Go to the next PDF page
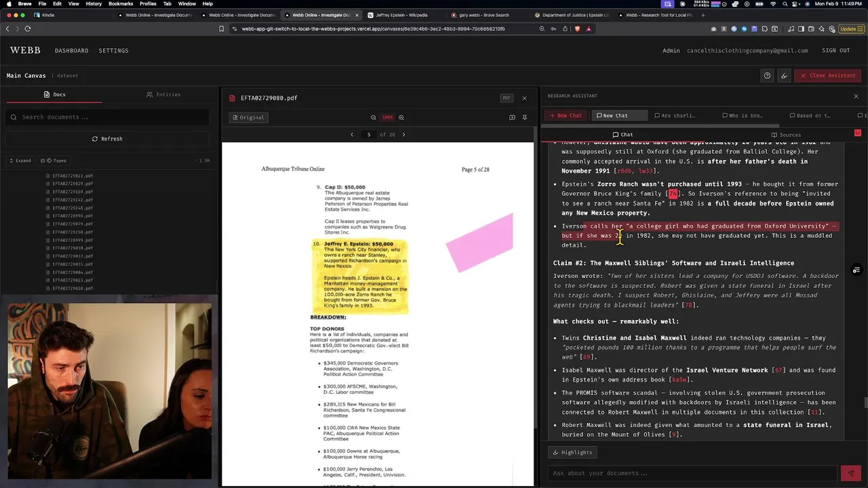Image resolution: width=868 pixels, height=488 pixels. pos(403,134)
